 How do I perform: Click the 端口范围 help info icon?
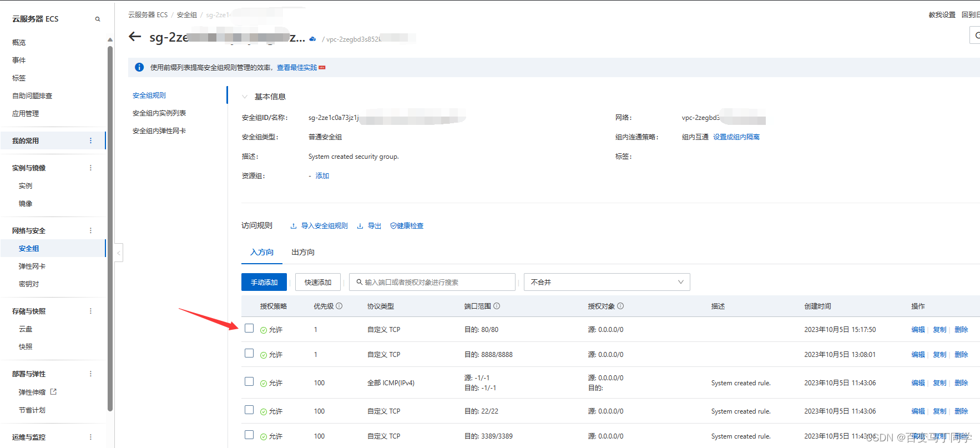click(x=497, y=306)
